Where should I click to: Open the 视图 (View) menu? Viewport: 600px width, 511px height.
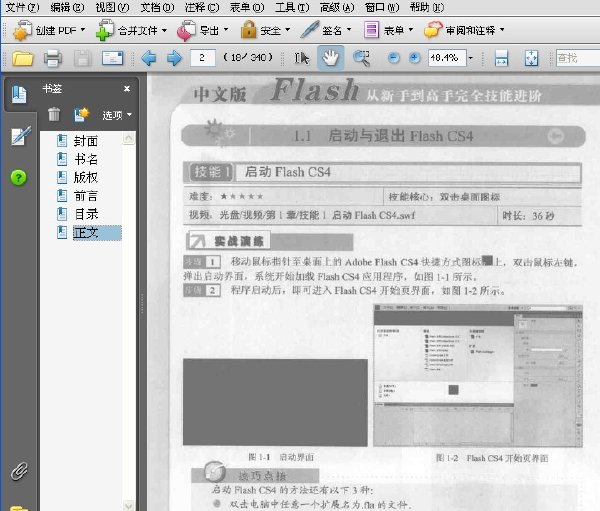(x=112, y=7)
